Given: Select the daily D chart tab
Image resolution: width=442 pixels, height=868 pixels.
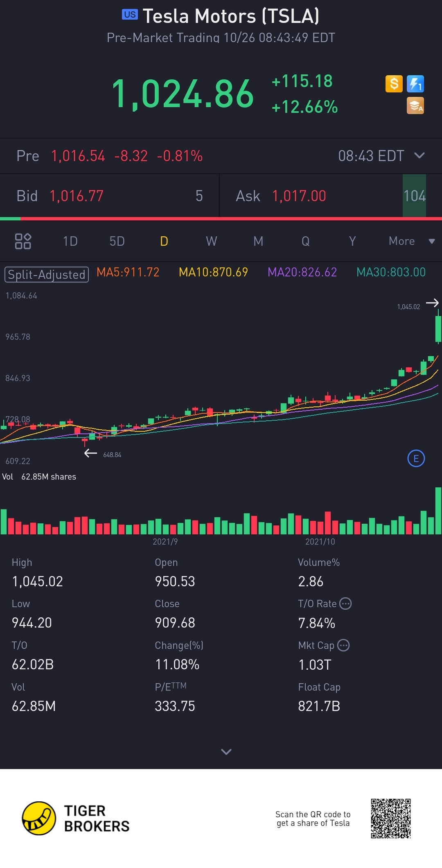Looking at the screenshot, I should pos(164,241).
